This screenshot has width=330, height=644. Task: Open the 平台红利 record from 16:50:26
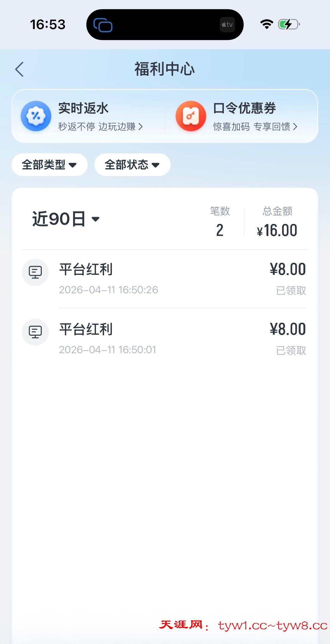click(182, 279)
